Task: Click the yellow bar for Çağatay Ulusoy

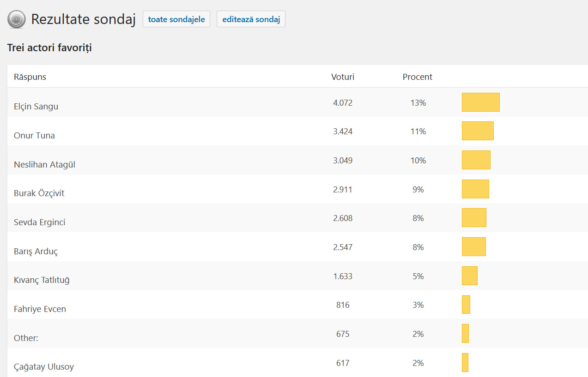Action: click(x=465, y=363)
